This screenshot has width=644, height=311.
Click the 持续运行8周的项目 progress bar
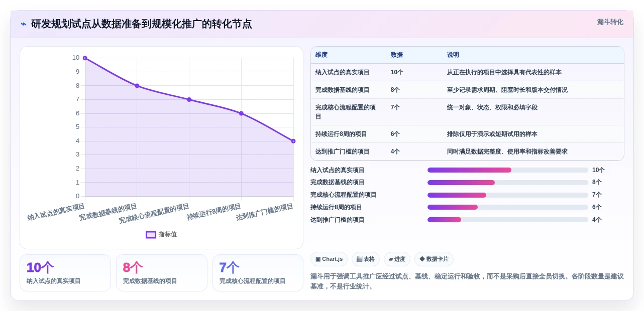(508, 207)
